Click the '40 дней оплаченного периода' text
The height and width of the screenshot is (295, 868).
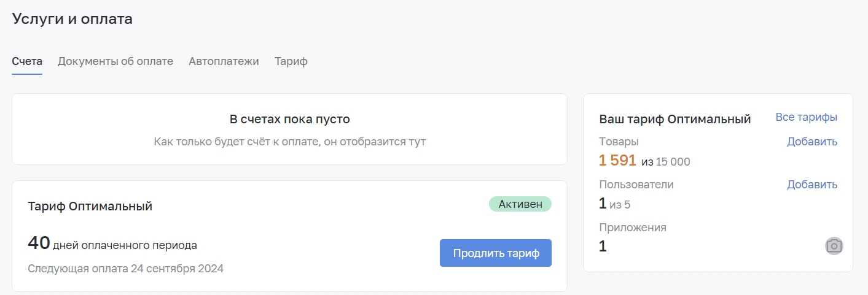tap(112, 243)
